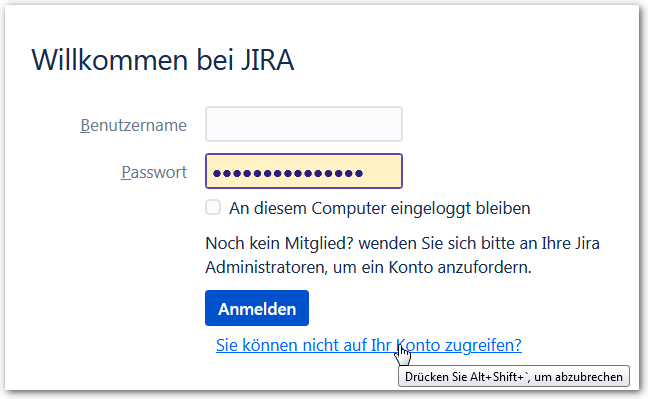
Task: Focus the Benutzername input field
Action: coord(304,124)
